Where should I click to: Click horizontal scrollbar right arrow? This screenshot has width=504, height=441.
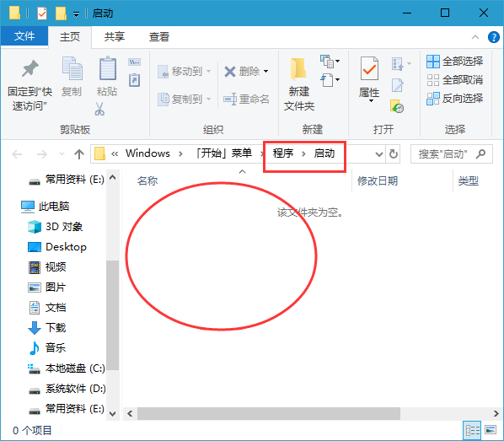click(x=496, y=413)
